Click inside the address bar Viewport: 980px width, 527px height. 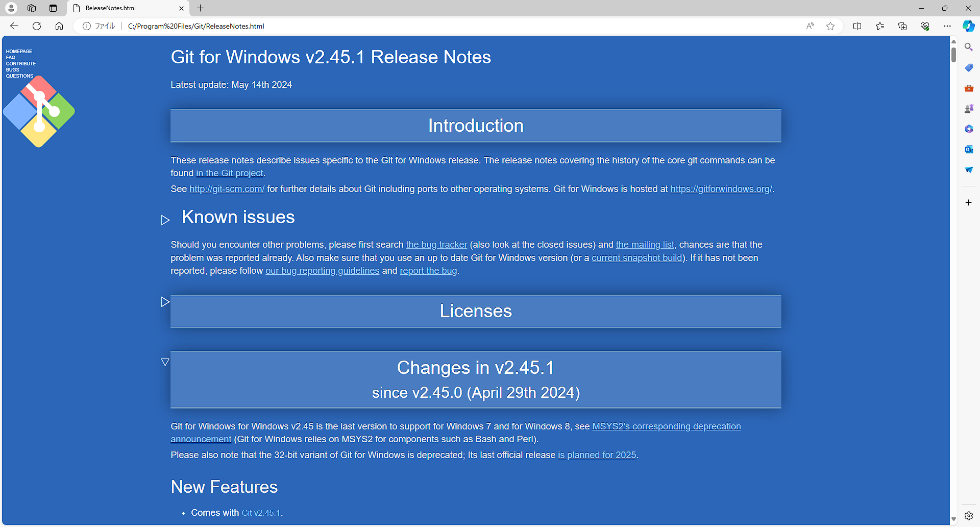pos(357,26)
